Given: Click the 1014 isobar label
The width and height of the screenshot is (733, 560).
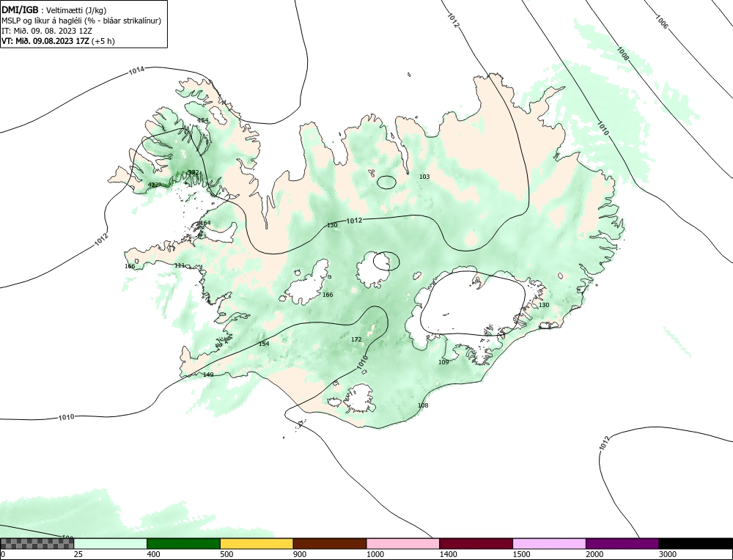Looking at the screenshot, I should [x=136, y=70].
